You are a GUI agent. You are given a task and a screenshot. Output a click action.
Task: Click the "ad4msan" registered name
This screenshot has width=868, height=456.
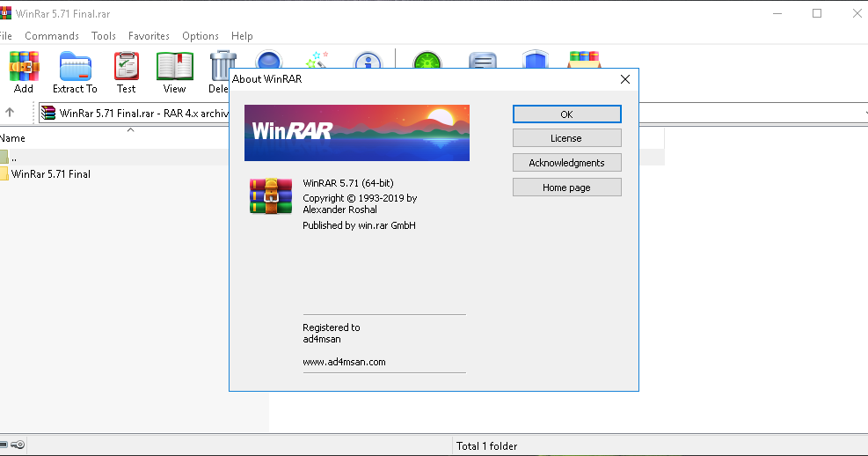pyautogui.click(x=322, y=339)
